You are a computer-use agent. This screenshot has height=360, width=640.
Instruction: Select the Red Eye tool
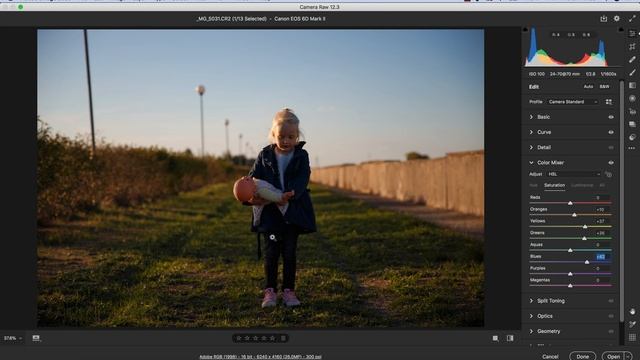(632, 111)
